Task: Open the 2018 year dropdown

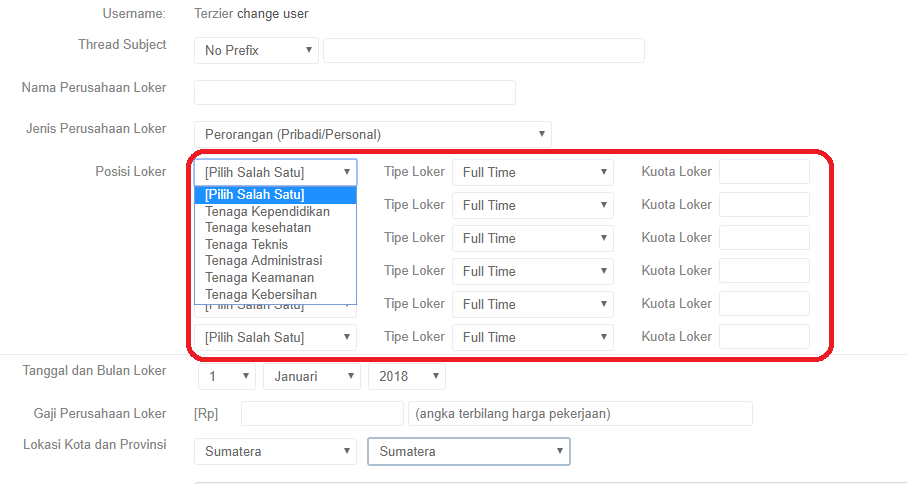Action: [x=406, y=376]
